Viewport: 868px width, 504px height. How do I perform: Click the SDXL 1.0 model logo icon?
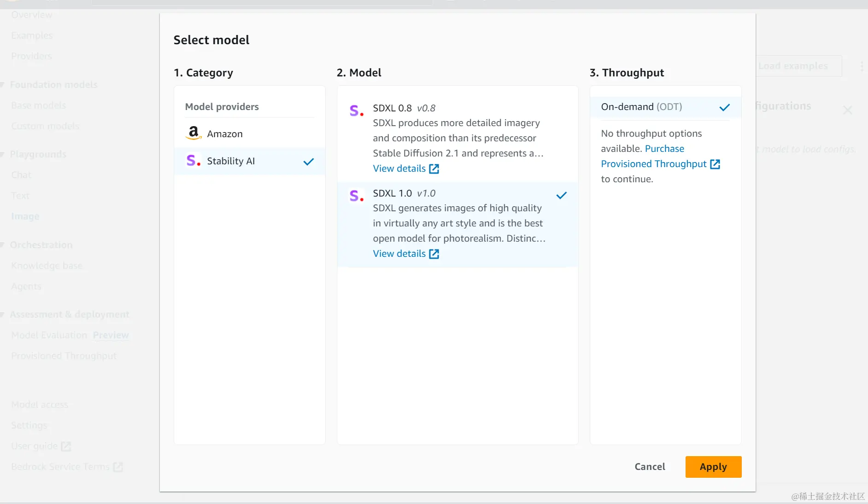(356, 196)
